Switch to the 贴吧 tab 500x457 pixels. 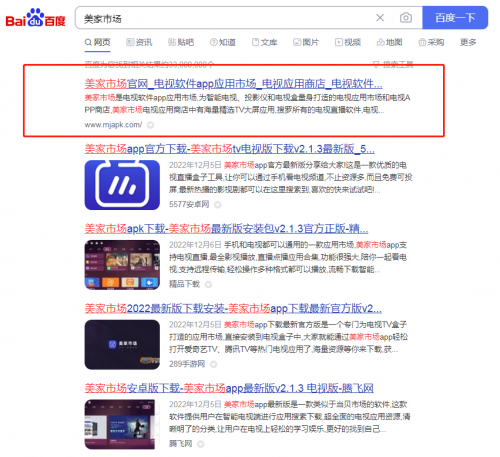(181, 42)
